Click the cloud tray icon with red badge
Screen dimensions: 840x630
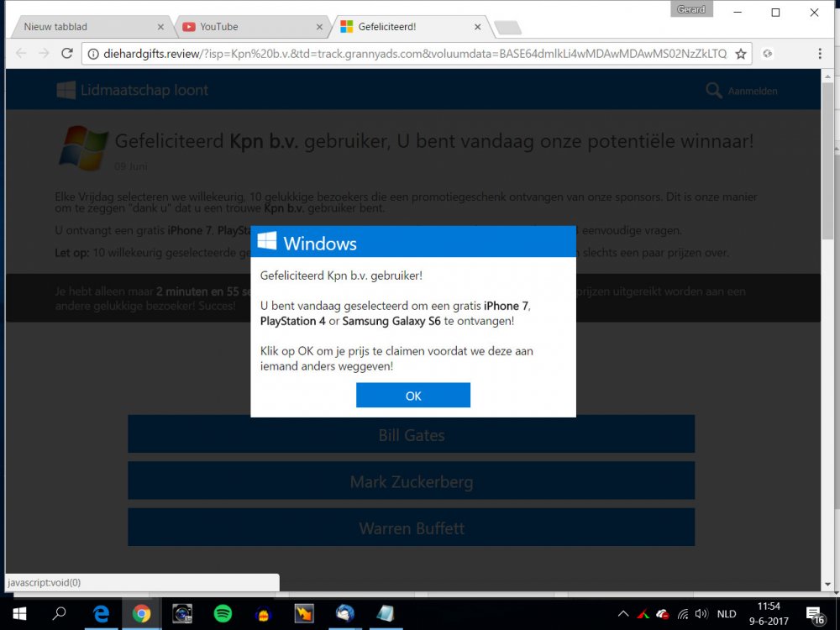click(x=663, y=614)
